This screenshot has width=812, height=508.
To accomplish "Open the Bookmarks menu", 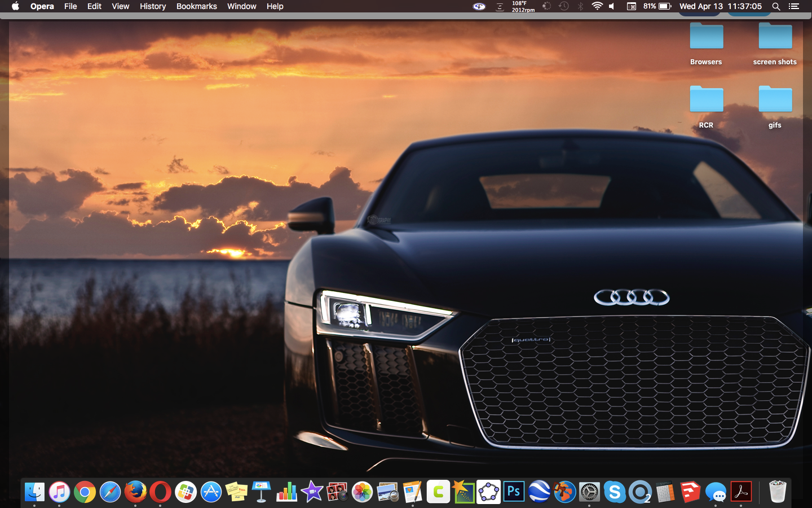I will 197,6.
